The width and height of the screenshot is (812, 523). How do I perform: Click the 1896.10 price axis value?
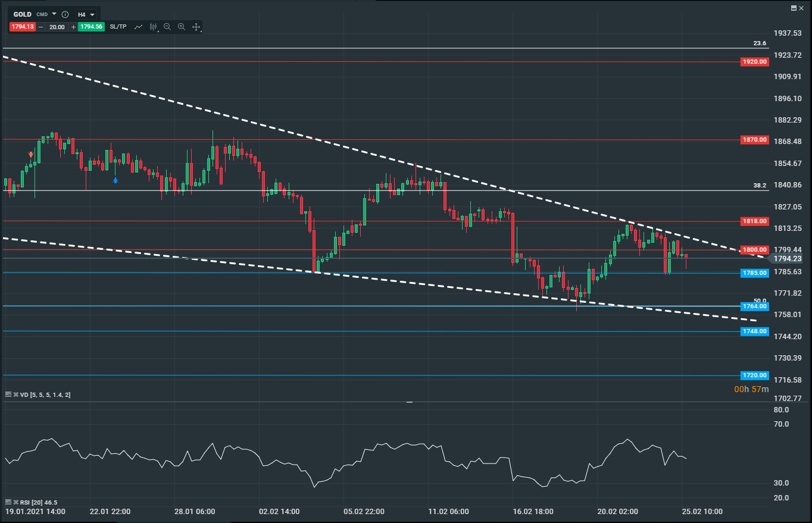788,98
